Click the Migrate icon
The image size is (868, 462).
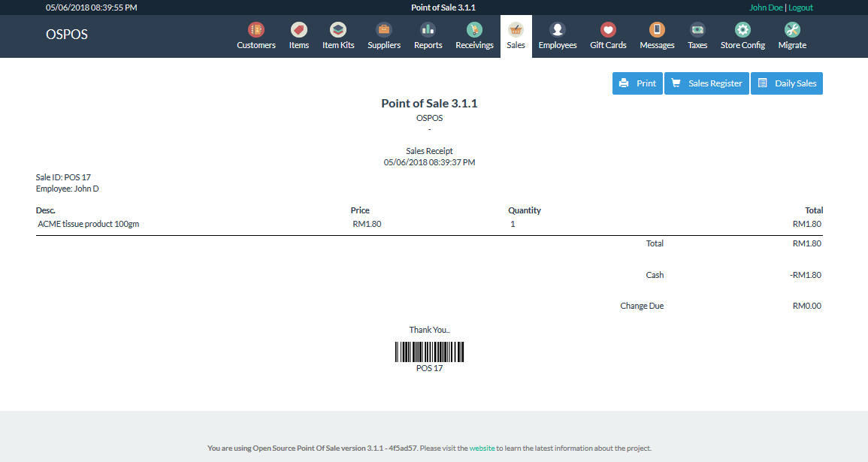[x=791, y=35]
